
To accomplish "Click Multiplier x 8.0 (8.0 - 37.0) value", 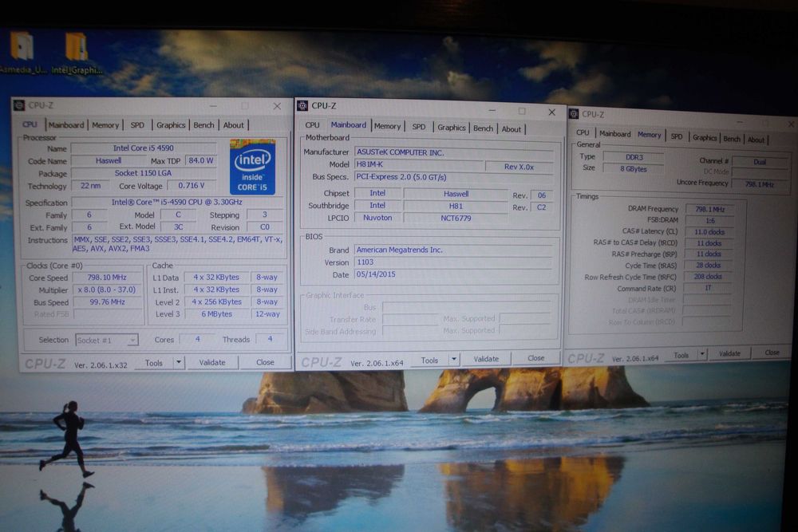I will pyautogui.click(x=107, y=290).
